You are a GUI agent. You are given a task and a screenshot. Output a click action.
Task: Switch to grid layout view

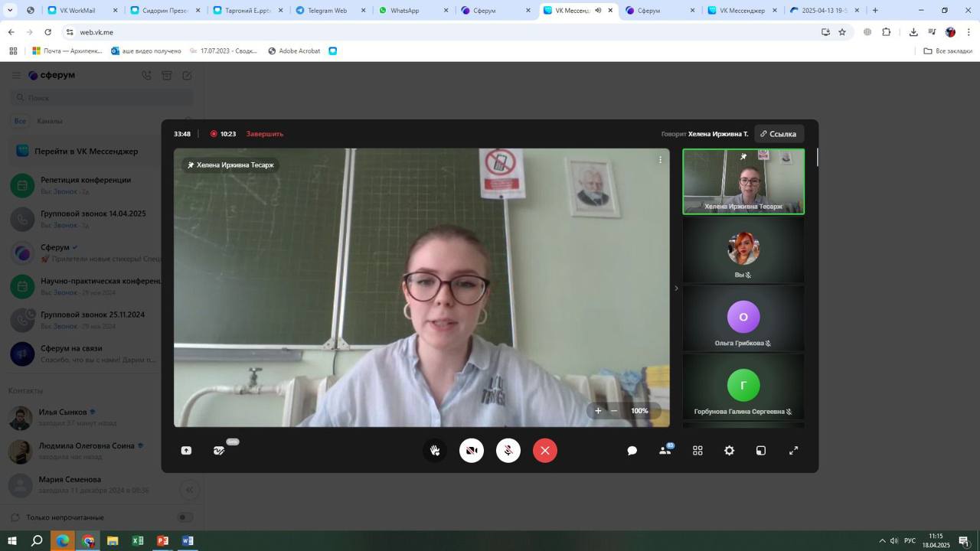point(697,451)
